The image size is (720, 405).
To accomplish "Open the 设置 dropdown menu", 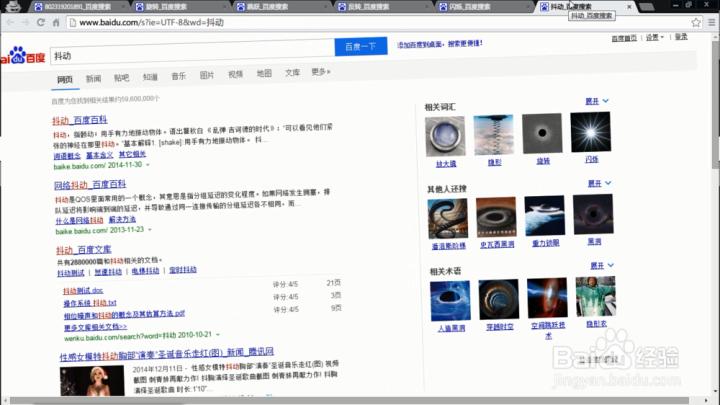I will pos(655,37).
